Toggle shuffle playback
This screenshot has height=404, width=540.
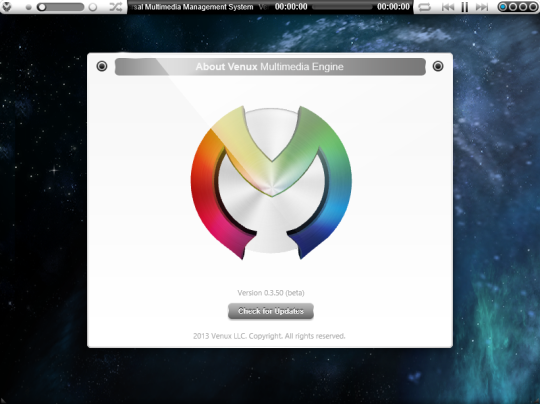click(x=116, y=7)
